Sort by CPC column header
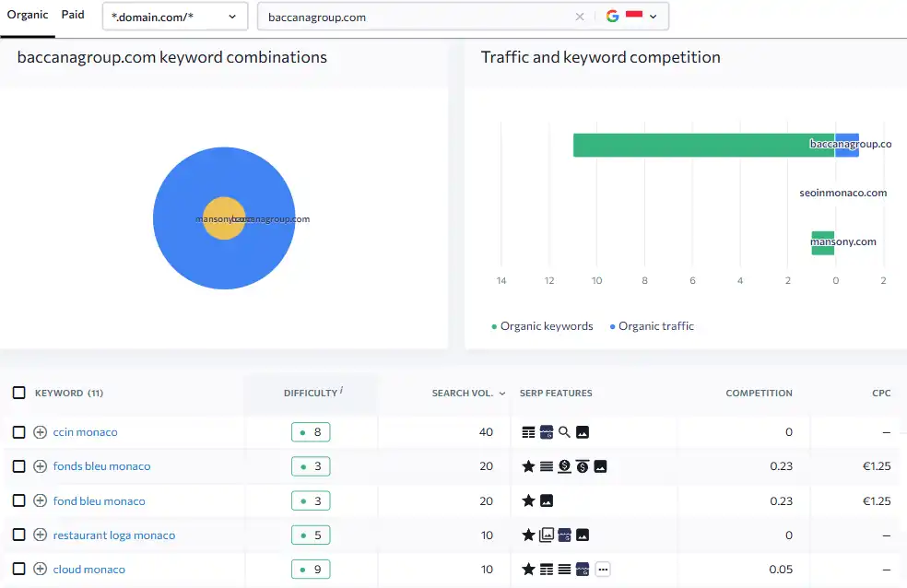907x588 pixels. pyautogui.click(x=881, y=394)
